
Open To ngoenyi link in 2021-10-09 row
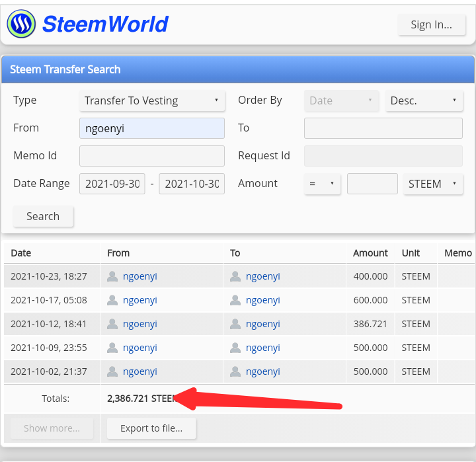click(x=263, y=348)
